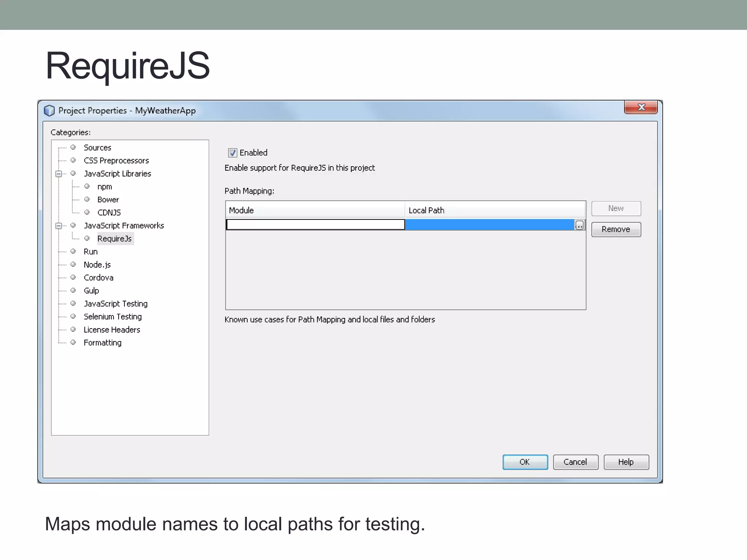This screenshot has width=747, height=560.
Task: Uncheck the Enabled checkbox for RequireJS
Action: 232,153
